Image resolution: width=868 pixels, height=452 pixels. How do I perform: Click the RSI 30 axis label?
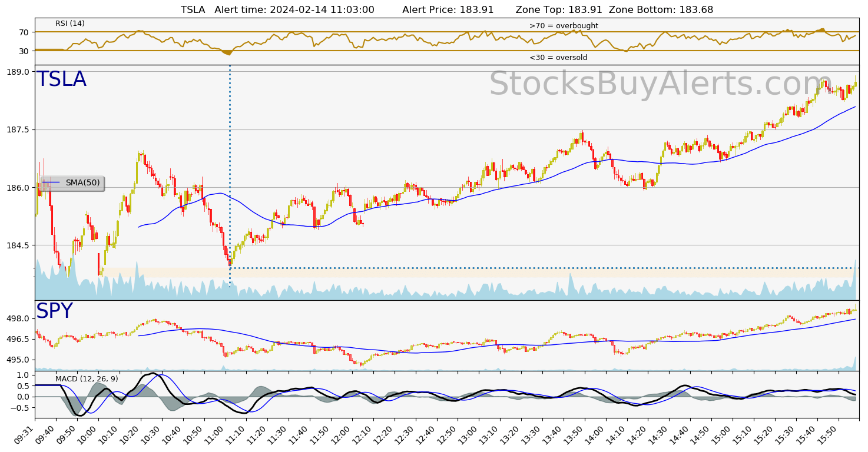[24, 51]
